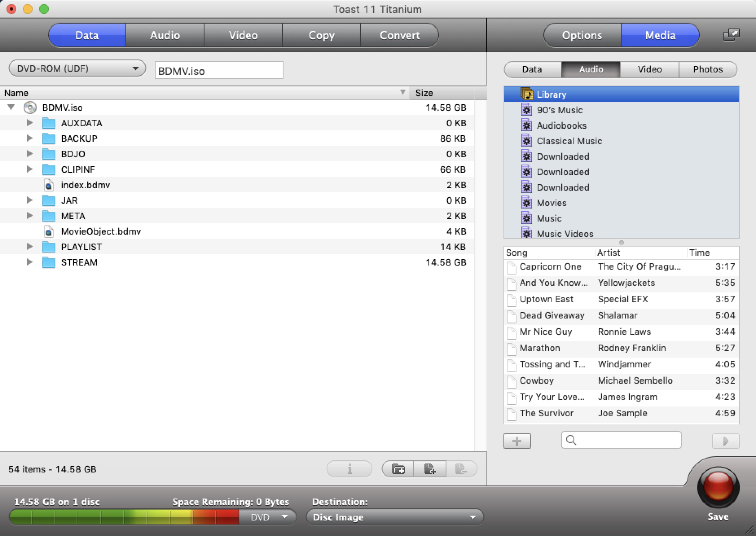Expand the AUXDATA folder triangle
This screenshot has width=756, height=536.
pos(29,123)
